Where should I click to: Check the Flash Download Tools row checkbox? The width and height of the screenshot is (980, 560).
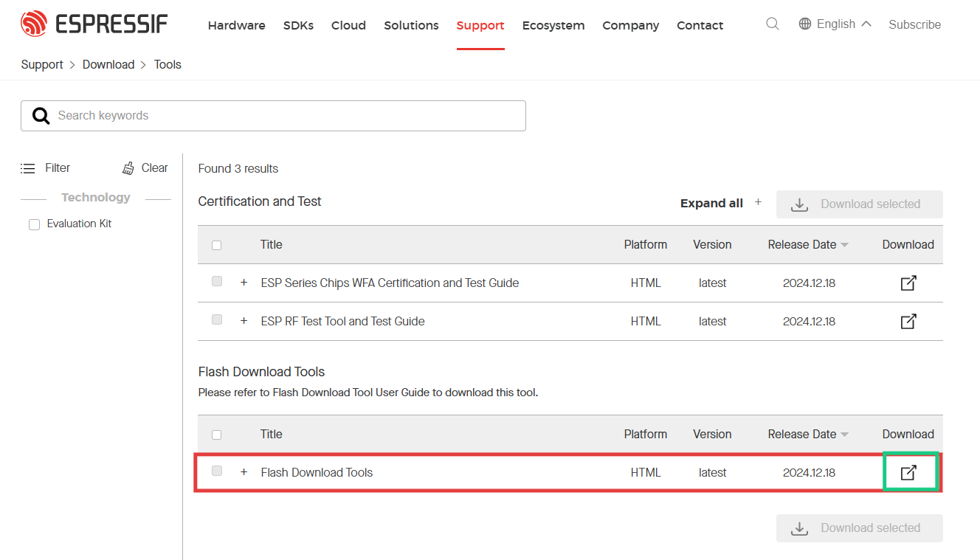[216, 471]
